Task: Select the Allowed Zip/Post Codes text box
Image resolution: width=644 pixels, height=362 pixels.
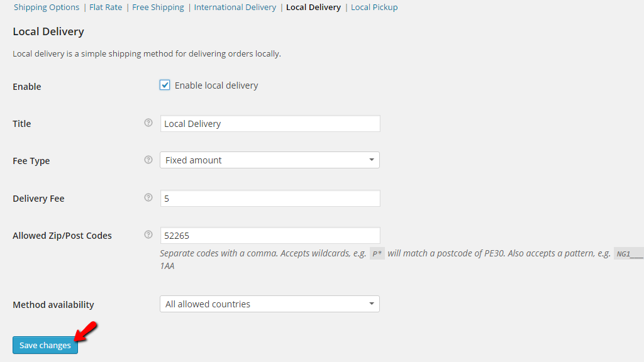Action: point(269,234)
